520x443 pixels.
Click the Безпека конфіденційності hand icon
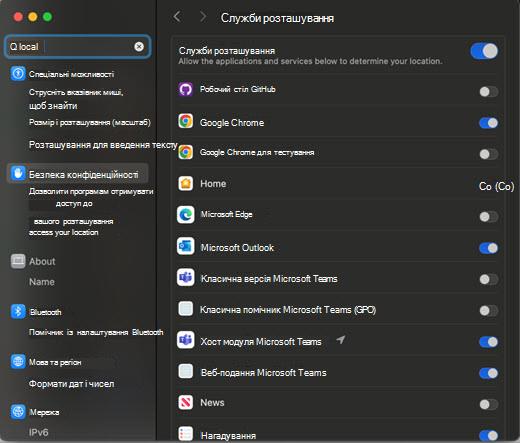(x=18, y=173)
